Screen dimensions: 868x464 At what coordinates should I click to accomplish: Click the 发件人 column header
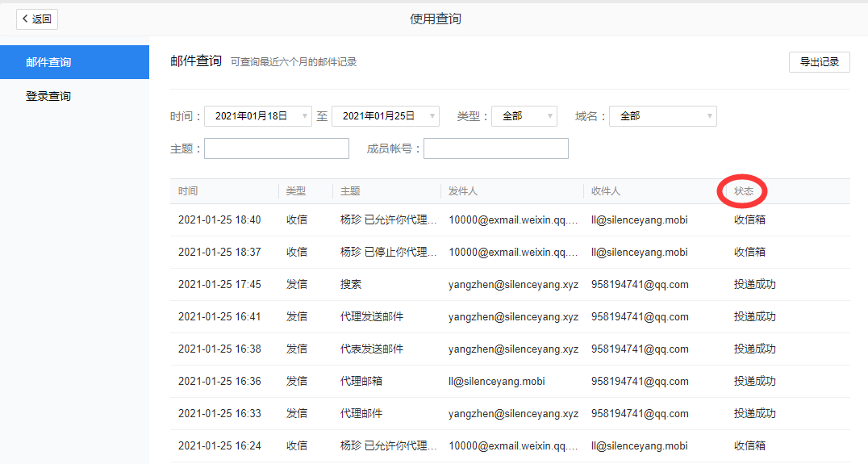[x=463, y=191]
